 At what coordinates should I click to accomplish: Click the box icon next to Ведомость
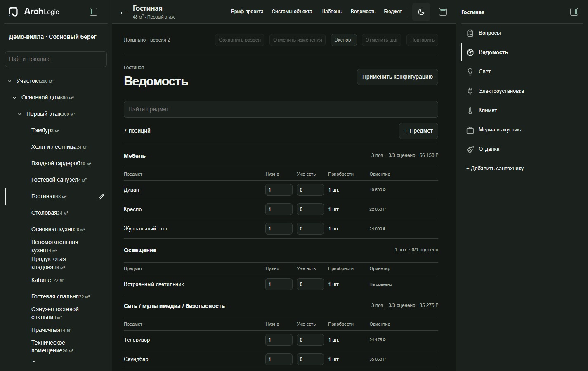click(x=470, y=52)
